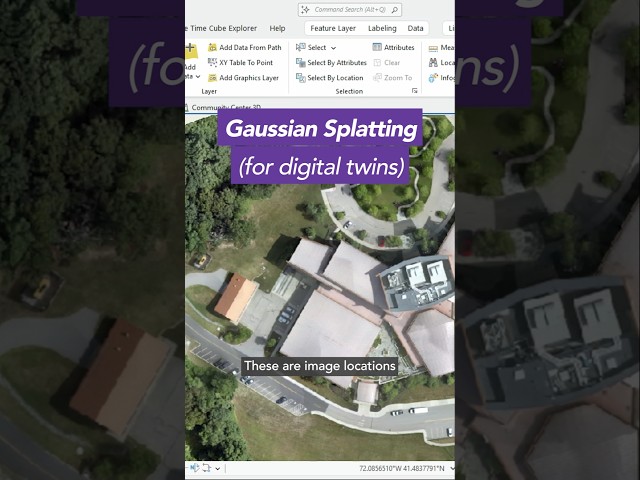
Task: Switch to the Data ribbon tab
Action: point(415,28)
